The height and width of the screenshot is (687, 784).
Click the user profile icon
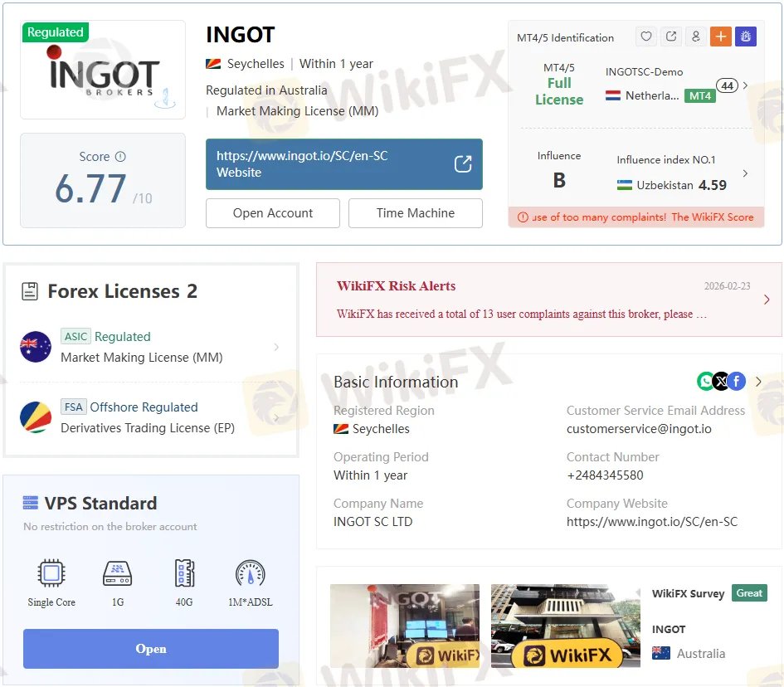point(695,37)
